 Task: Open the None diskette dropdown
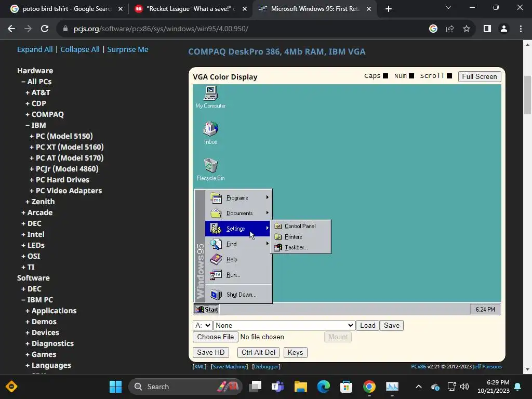(x=284, y=325)
